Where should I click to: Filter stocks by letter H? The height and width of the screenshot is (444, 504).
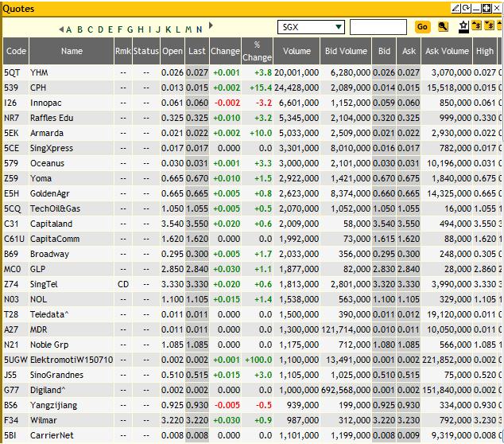point(141,29)
